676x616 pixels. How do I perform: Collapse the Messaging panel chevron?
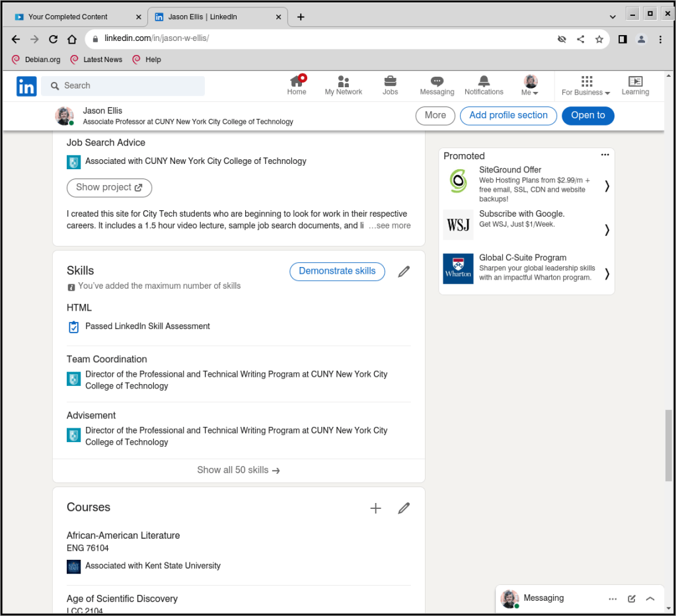pos(650,598)
